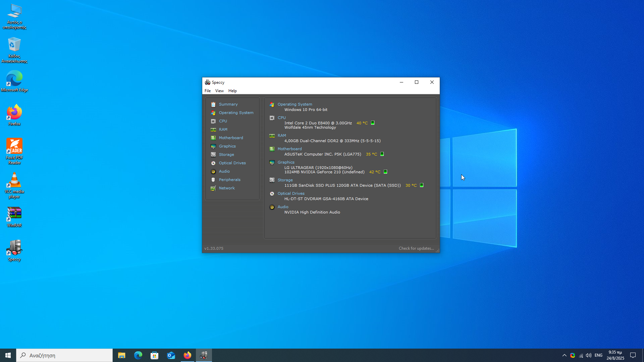The image size is (644, 362).
Task: Open the Optical Drives heading link in summary pane
Action: coord(291,193)
